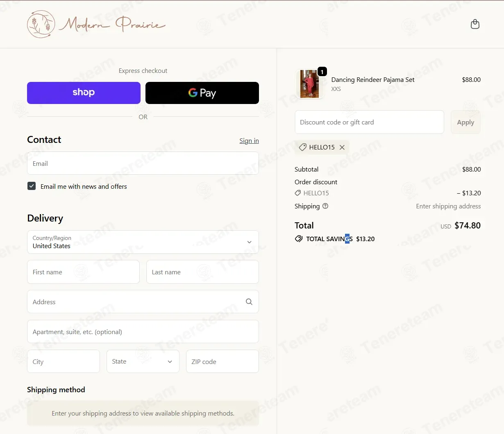The width and height of the screenshot is (504, 434).
Task: Focus the Address input field
Action: pos(143,302)
